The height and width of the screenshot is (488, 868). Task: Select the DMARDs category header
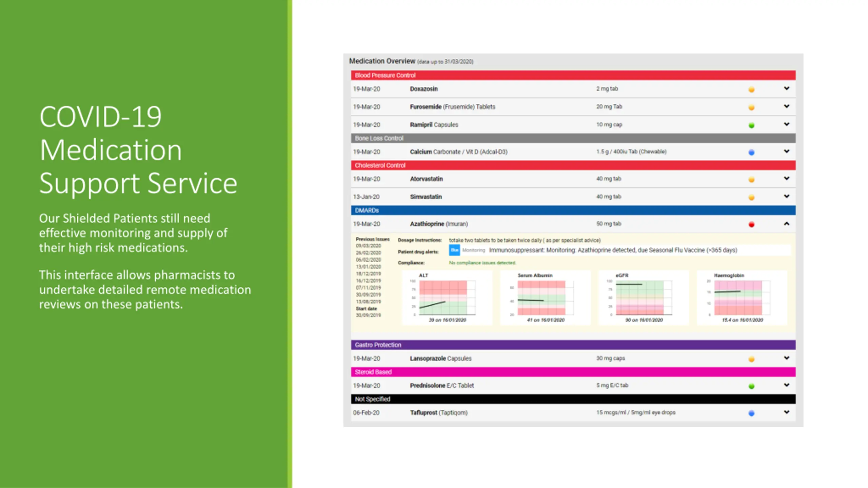coord(573,210)
